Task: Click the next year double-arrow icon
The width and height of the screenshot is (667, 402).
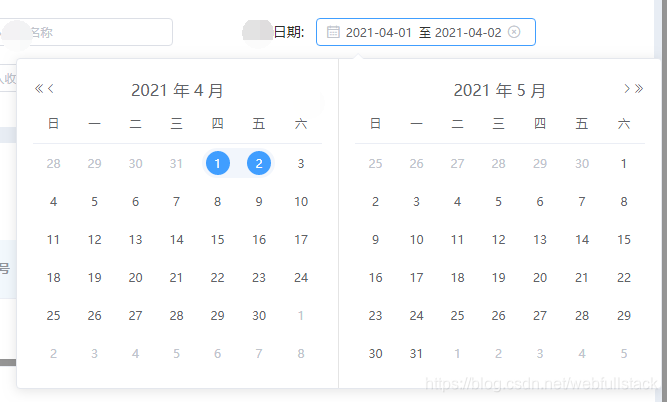Action: (638, 88)
